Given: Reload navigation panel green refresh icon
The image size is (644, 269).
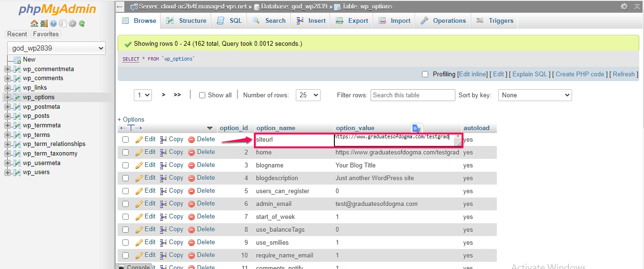Looking at the screenshot, I should [x=82, y=23].
